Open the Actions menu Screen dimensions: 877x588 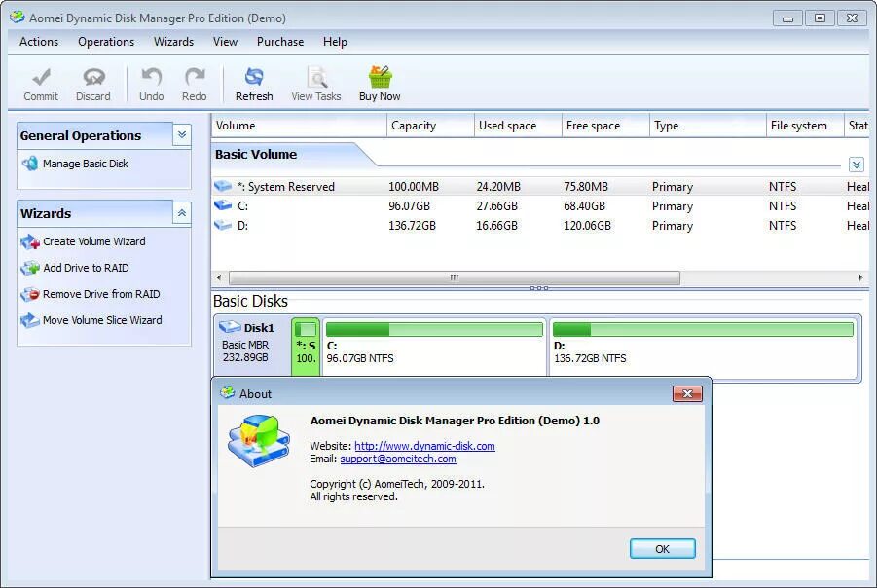(39, 42)
